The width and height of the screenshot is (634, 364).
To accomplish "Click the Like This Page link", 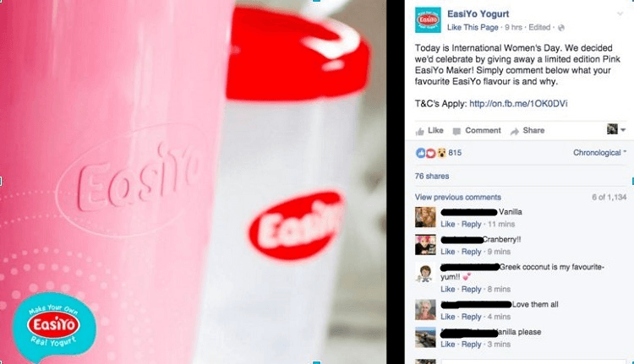I will tap(473, 28).
